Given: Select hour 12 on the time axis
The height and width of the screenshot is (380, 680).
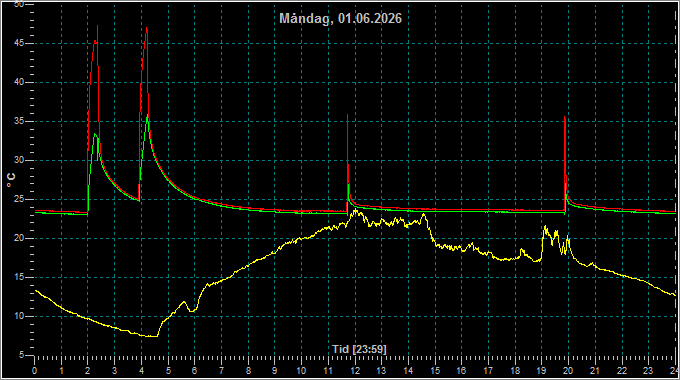Looking at the screenshot, I should [355, 371].
